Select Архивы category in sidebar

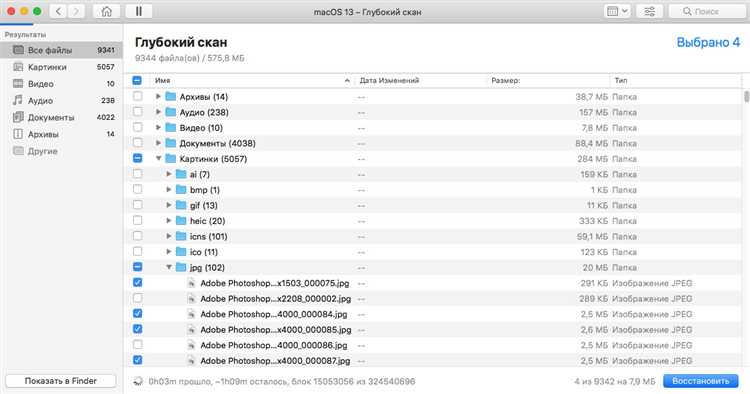pos(61,134)
